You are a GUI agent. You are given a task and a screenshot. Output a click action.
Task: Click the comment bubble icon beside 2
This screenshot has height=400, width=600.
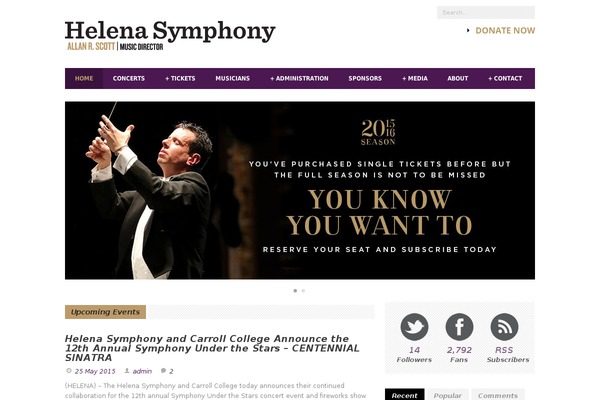[163, 371]
